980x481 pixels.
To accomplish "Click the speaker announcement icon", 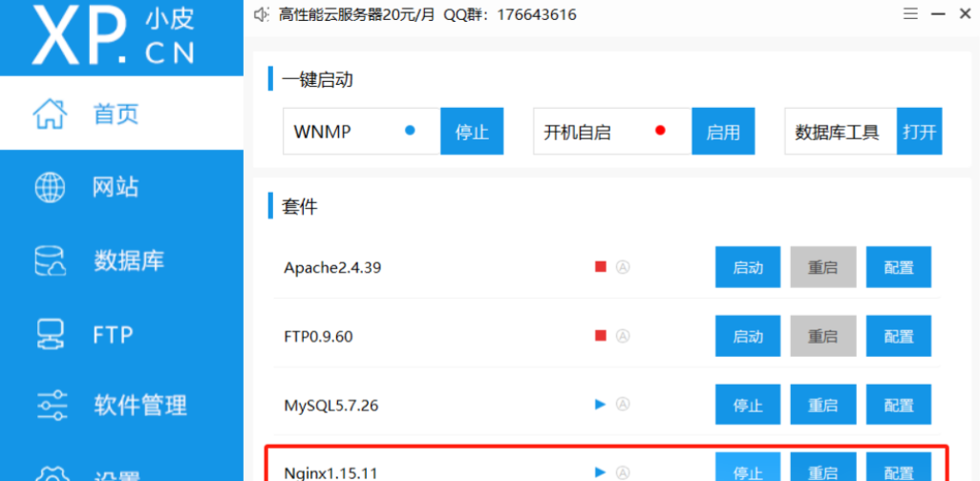I will point(262,14).
